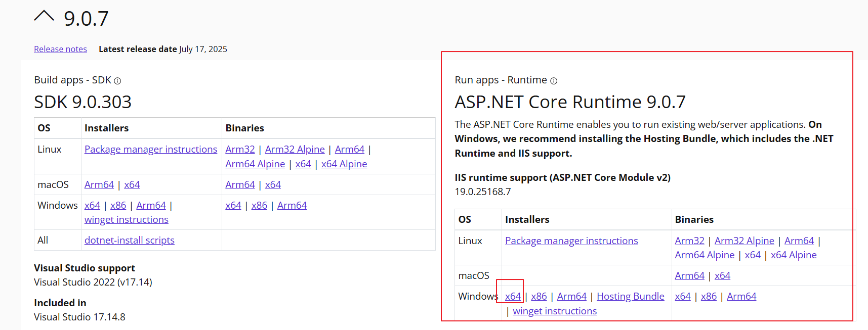Download the Windows Hosting Bundle
The width and height of the screenshot is (868, 330).
coord(631,296)
